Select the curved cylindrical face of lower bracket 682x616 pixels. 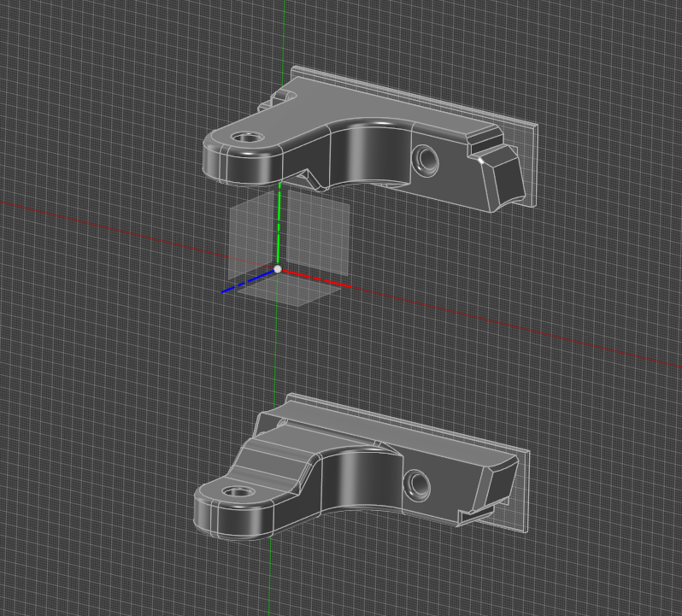[361, 478]
